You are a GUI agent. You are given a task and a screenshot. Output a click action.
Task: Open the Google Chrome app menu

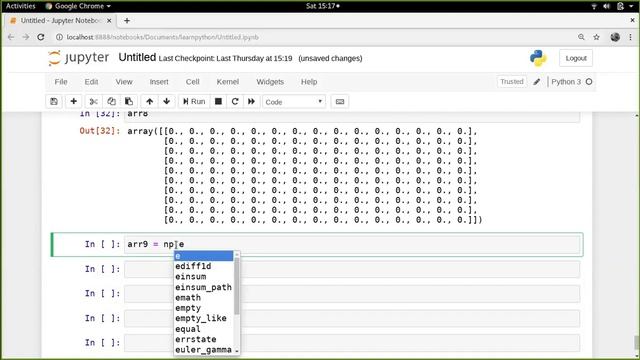pyautogui.click(x=78, y=6)
